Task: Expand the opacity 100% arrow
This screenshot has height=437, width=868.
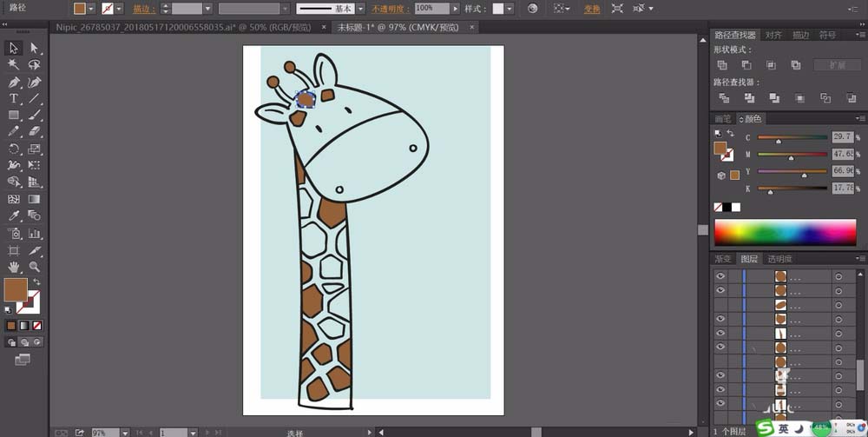Action: click(x=455, y=9)
